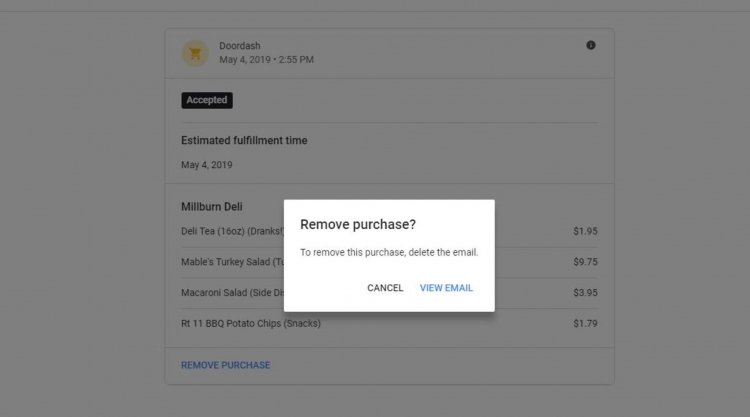Click the order timestamp 2:55 PM

[296, 60]
